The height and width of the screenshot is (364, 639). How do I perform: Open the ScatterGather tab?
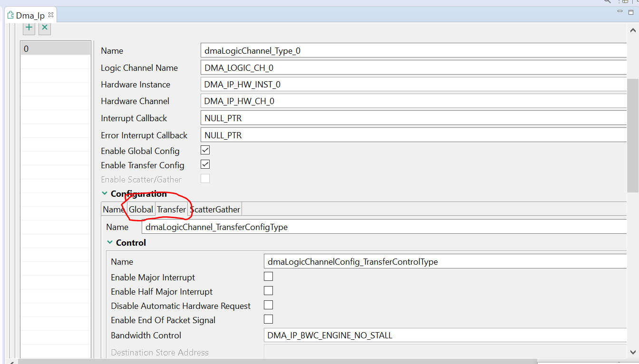pos(215,209)
